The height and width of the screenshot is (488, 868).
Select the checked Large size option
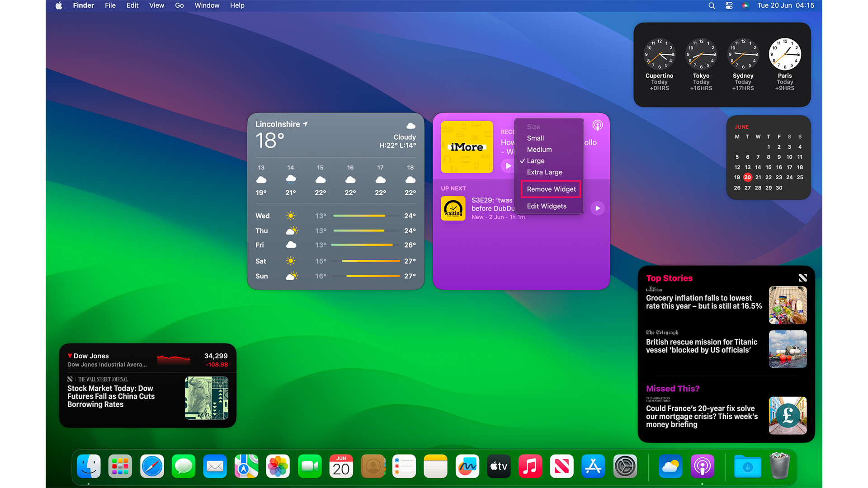pos(535,161)
